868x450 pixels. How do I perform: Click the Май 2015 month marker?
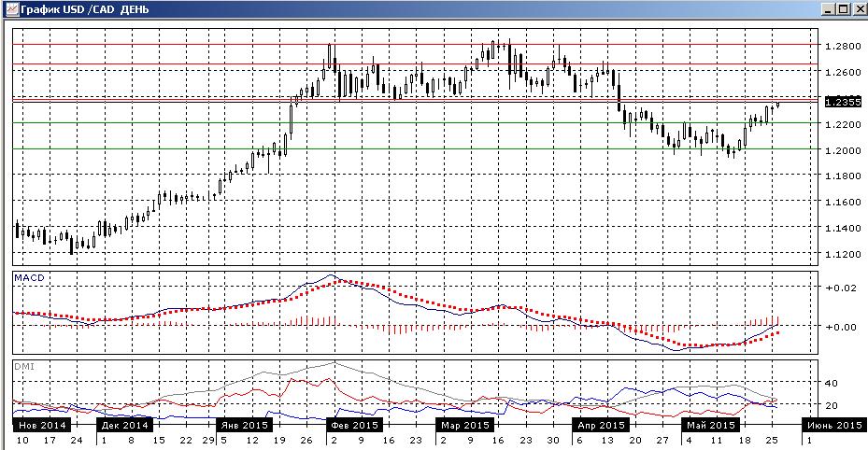point(711,425)
